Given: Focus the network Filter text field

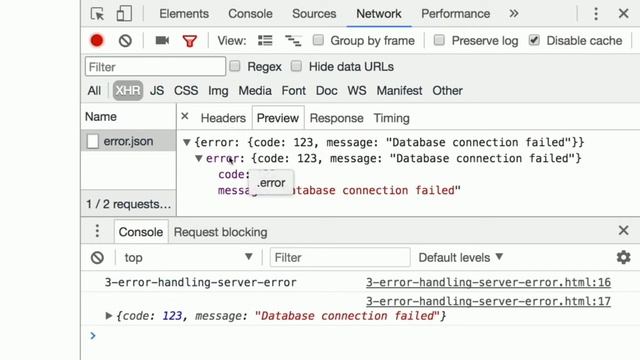Looking at the screenshot, I should click(x=155, y=67).
